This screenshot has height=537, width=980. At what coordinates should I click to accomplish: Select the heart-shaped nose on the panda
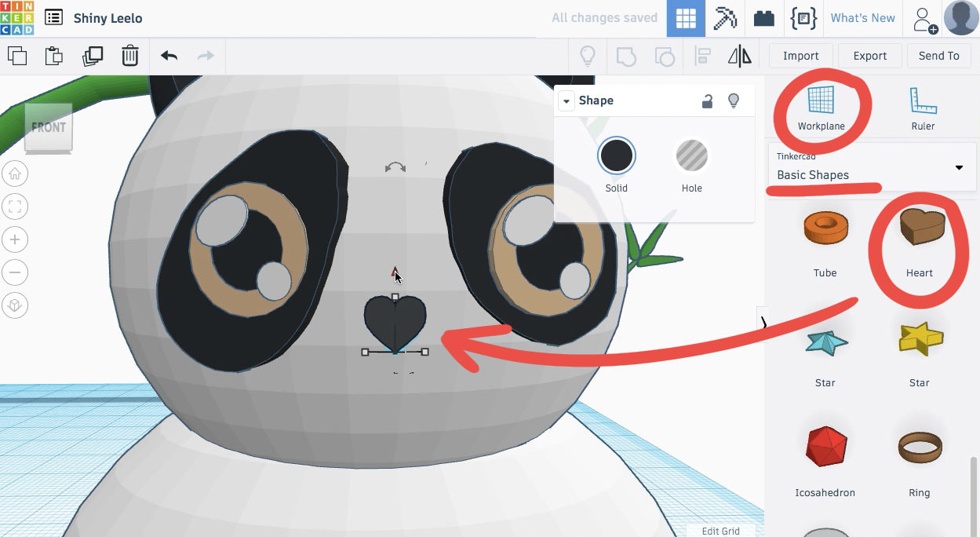click(395, 323)
